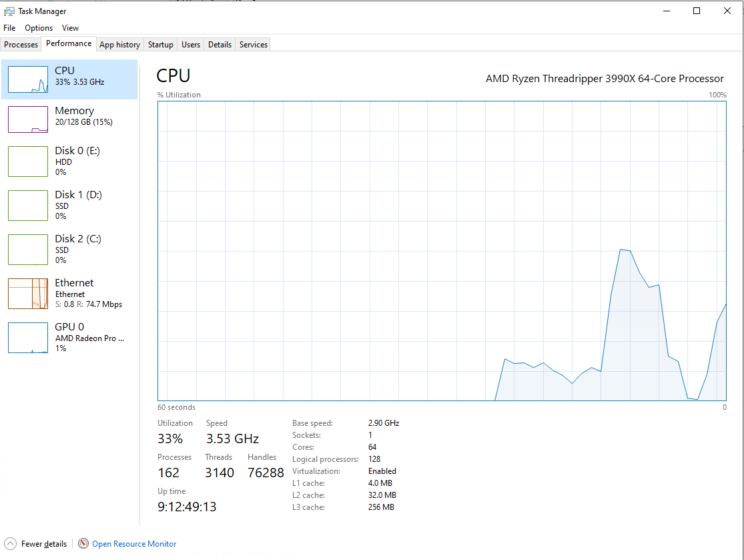Select the Disk 0 (E:) graph icon
Screen dimensions: 744x560
[x=27, y=161]
